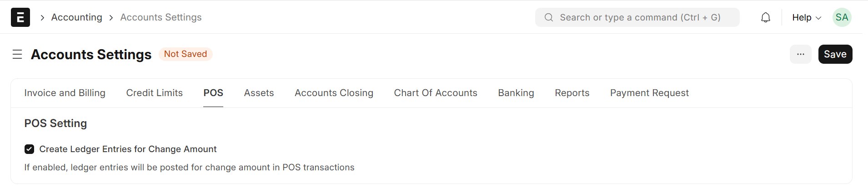Uncheck Create Ledger Entries for Change Amount

click(x=30, y=149)
